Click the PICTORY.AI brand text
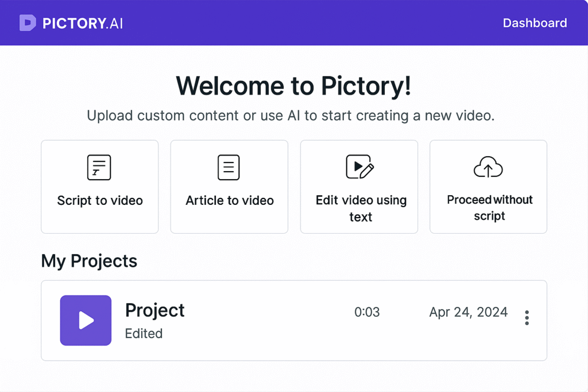Viewport: 588px width, 392px height. [83, 23]
